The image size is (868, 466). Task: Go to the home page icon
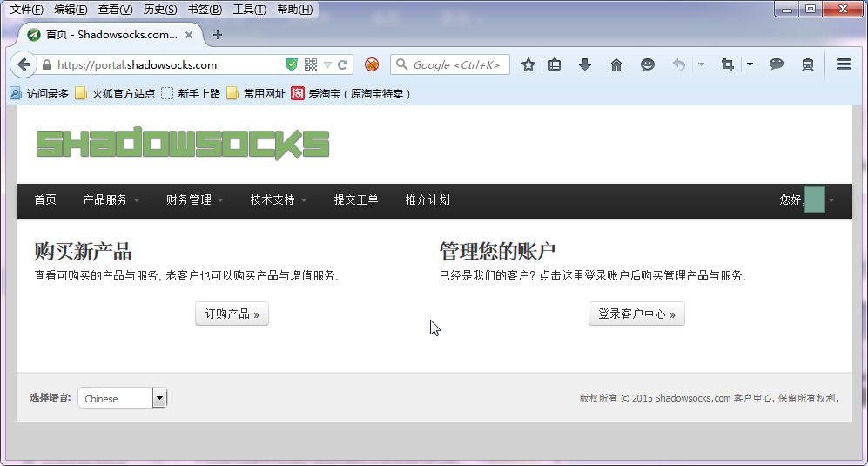(x=616, y=64)
